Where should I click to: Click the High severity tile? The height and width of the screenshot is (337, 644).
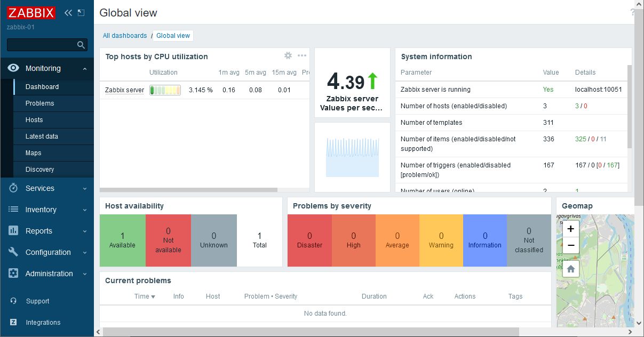(353, 240)
